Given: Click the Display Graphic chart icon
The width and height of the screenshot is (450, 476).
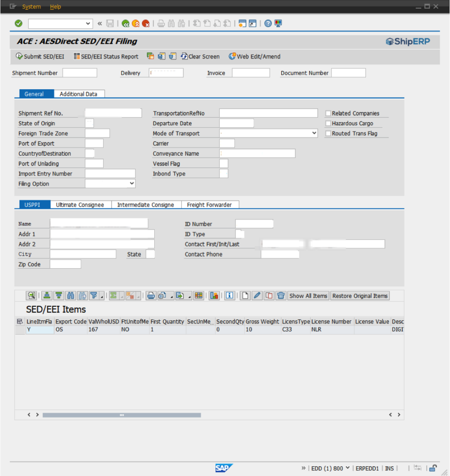Looking at the screenshot, I should [214, 296].
